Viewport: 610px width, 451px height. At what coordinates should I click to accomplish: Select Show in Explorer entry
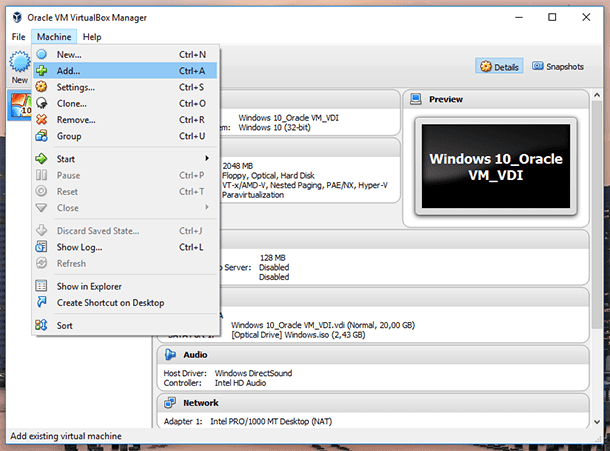tap(125, 286)
